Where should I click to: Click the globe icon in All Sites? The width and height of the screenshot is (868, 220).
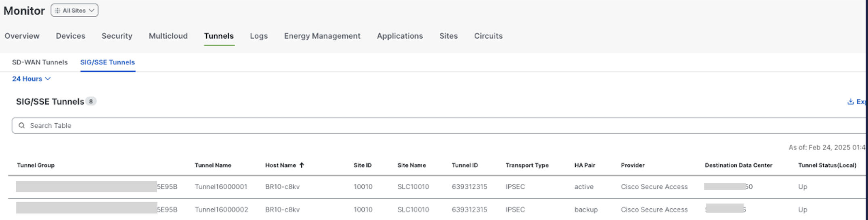pos(58,10)
